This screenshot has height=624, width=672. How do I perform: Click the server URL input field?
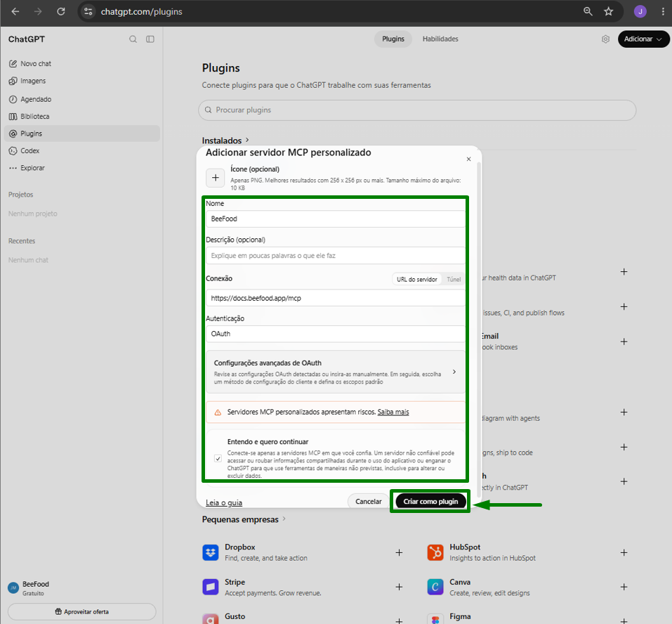(x=336, y=298)
